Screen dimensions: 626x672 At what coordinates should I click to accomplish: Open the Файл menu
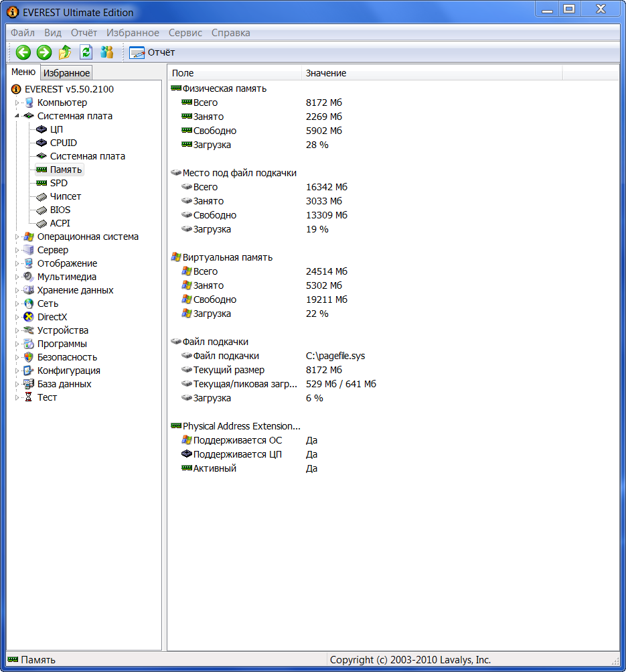pos(23,33)
